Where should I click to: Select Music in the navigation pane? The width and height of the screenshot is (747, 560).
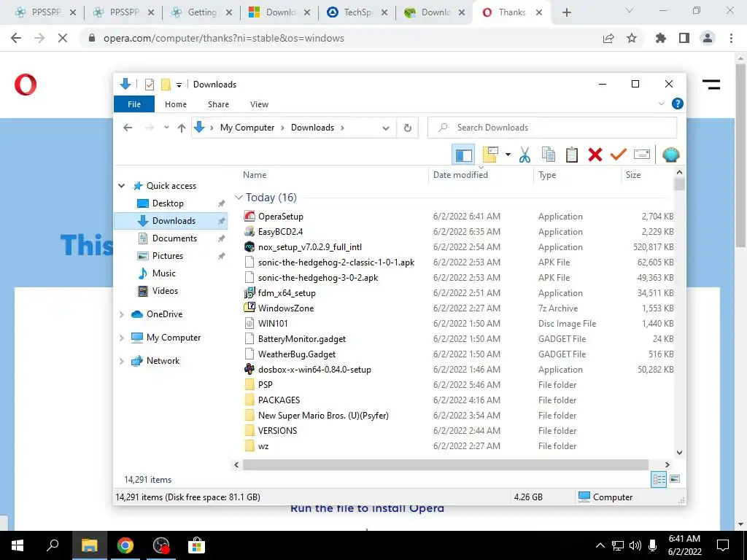[164, 273]
